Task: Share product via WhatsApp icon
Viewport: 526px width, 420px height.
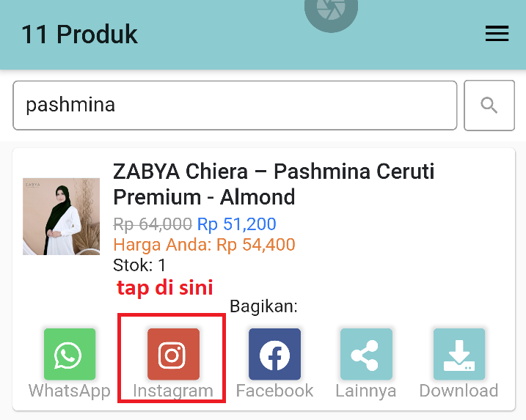Action: click(70, 354)
